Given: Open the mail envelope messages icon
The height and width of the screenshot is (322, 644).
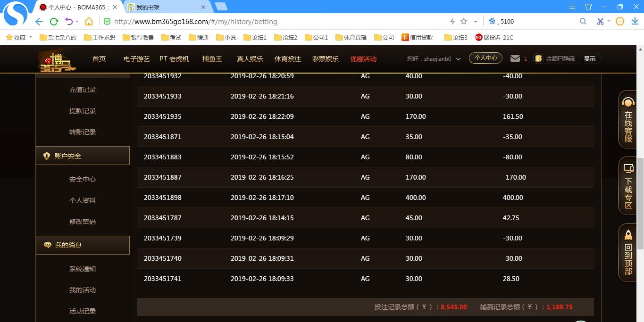Looking at the screenshot, I should [515, 58].
